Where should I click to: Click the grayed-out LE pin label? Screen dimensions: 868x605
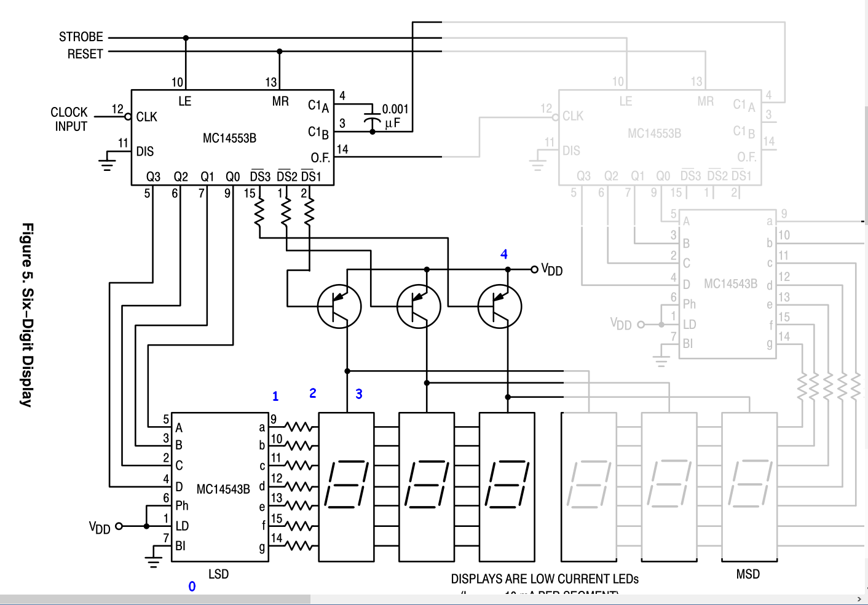click(x=626, y=101)
